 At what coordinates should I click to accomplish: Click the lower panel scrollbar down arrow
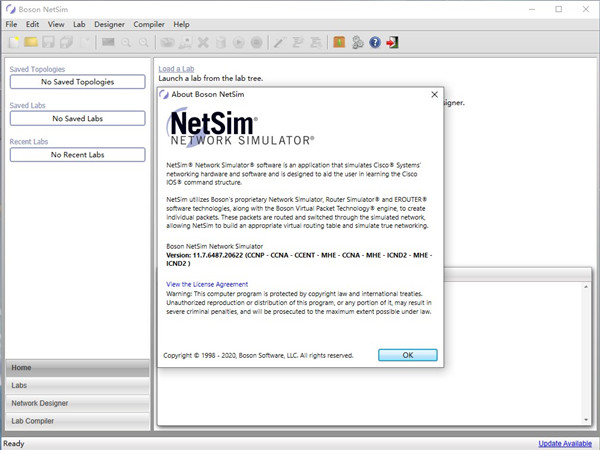586,420
